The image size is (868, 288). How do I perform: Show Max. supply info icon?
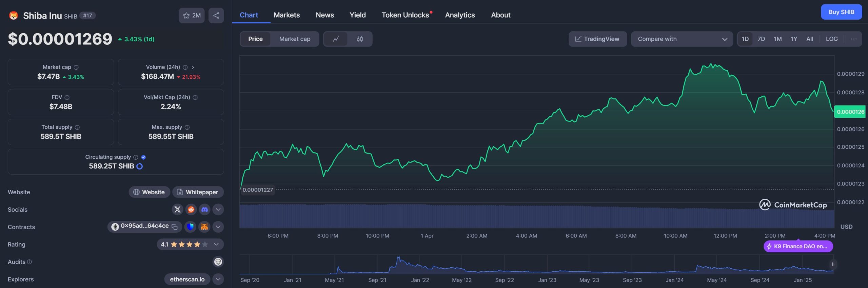[x=187, y=127]
